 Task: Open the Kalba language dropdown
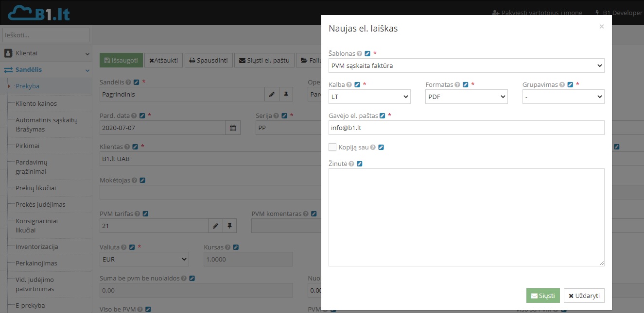coord(369,97)
